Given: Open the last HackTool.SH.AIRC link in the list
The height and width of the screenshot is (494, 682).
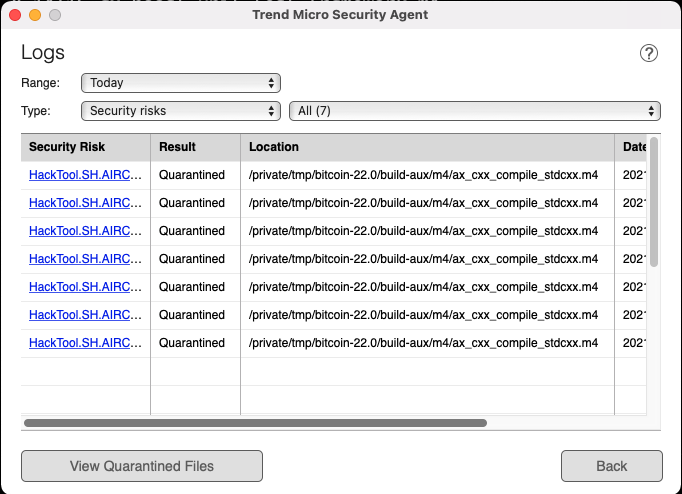Looking at the screenshot, I should tap(85, 343).
